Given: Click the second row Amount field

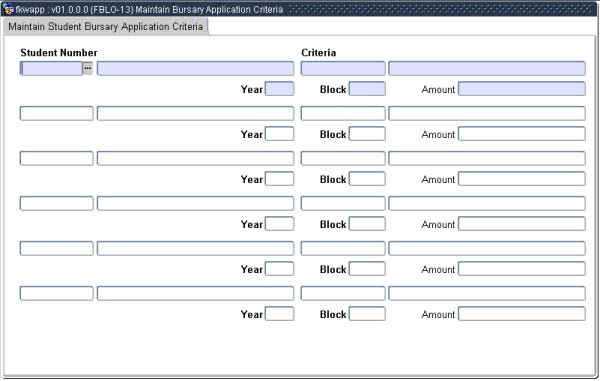Looking at the screenshot, I should [522, 134].
